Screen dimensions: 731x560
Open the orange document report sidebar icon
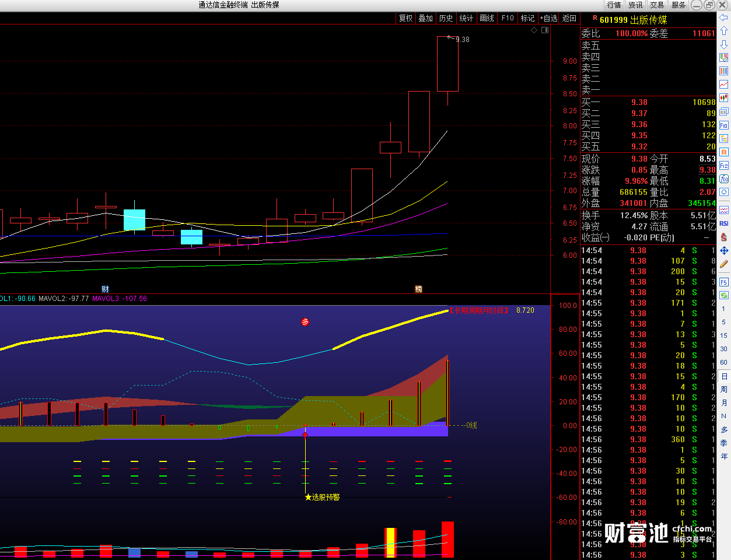724,152
